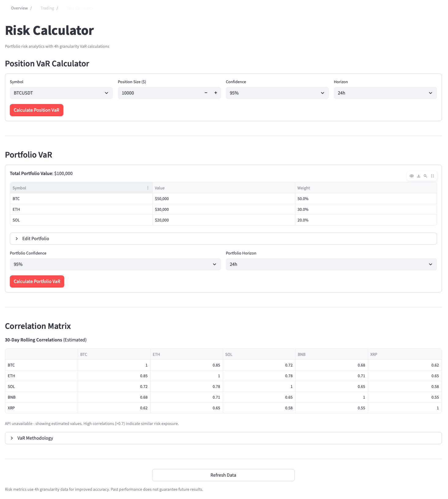Navigate to Overview in the breadcrumb
448x499 pixels.
pos(19,8)
